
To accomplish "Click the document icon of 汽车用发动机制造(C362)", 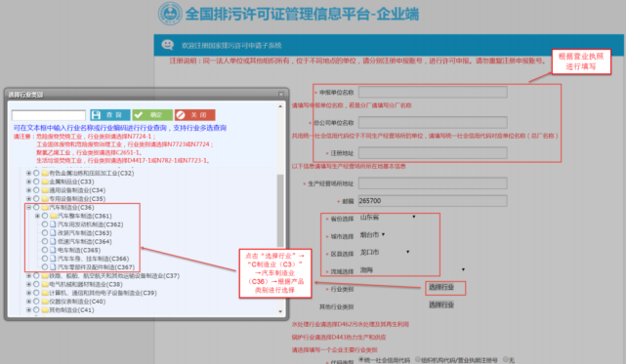I will click(x=53, y=224).
